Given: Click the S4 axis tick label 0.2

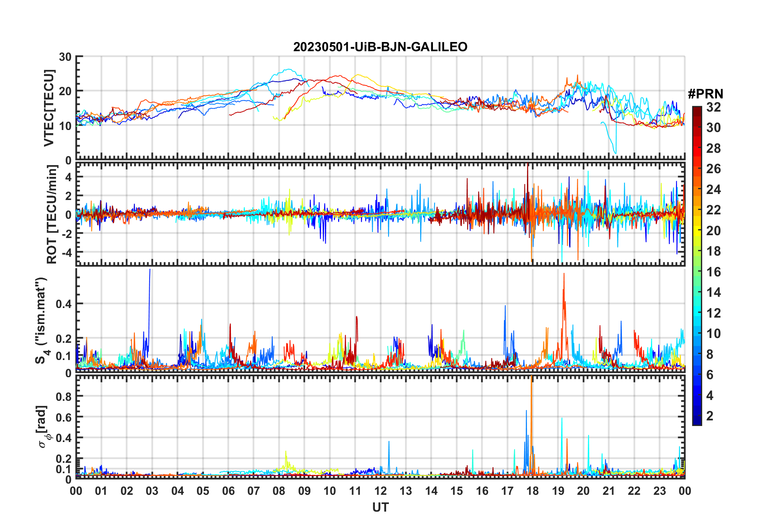Looking at the screenshot, I should (x=64, y=338).
